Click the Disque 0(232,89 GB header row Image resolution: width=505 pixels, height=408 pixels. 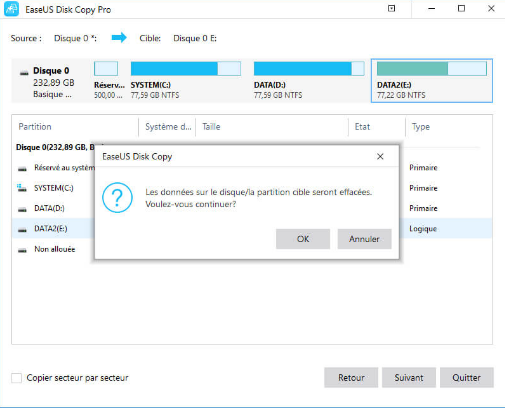55,147
